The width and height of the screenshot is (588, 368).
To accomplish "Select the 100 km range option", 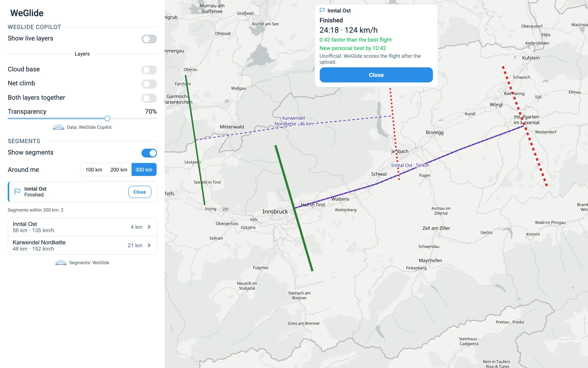I will 94,170.
